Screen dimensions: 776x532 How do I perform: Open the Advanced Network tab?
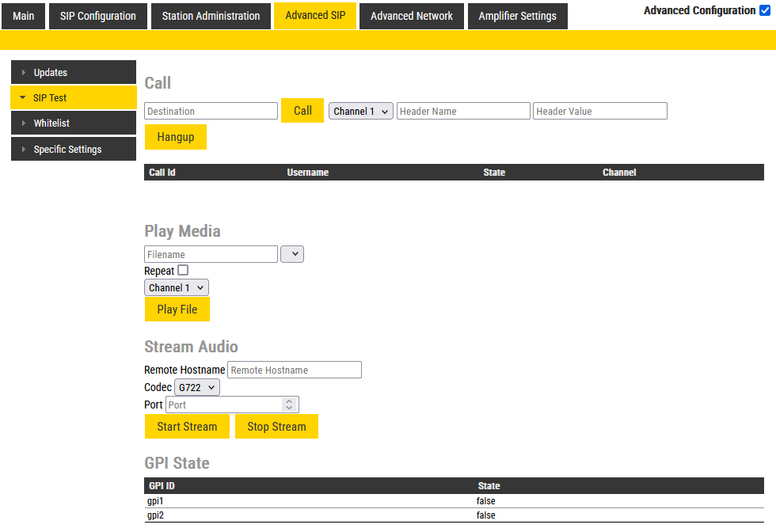point(412,16)
